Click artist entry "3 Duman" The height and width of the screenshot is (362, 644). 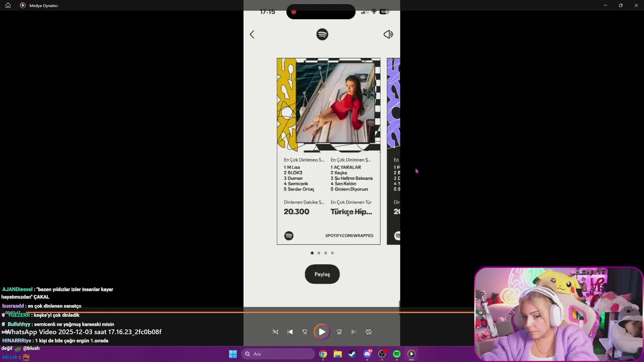point(293,178)
